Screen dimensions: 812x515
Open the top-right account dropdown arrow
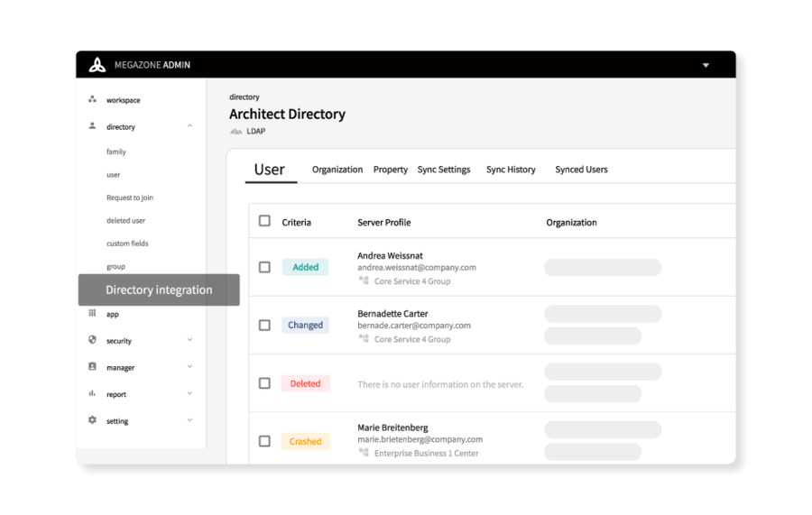pos(706,65)
